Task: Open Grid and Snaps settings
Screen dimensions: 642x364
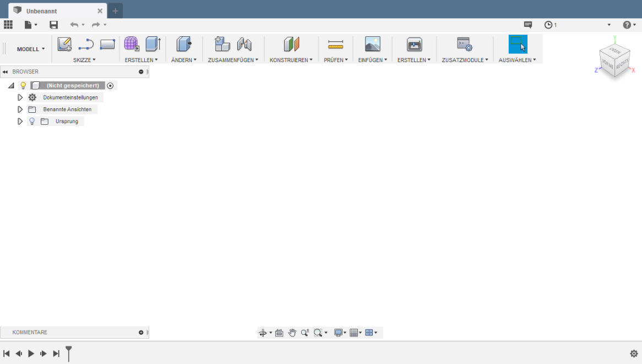Action: point(354,333)
